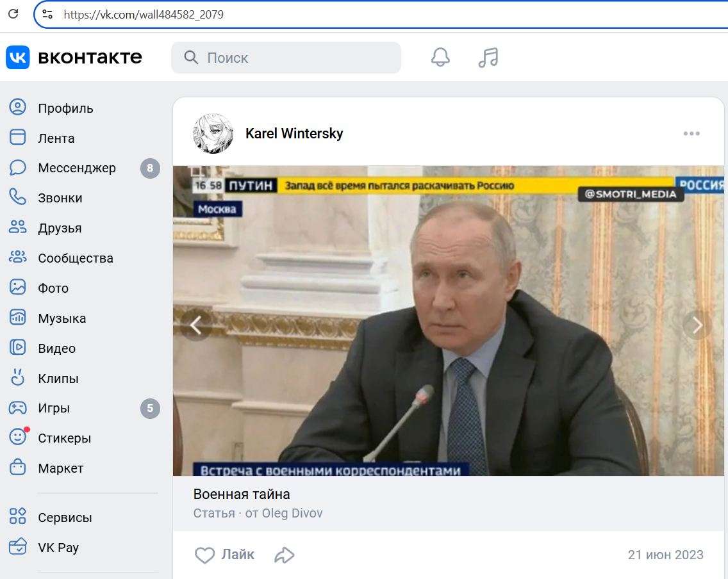Open site information icon in address bar
728x579 pixels.
[47, 14]
